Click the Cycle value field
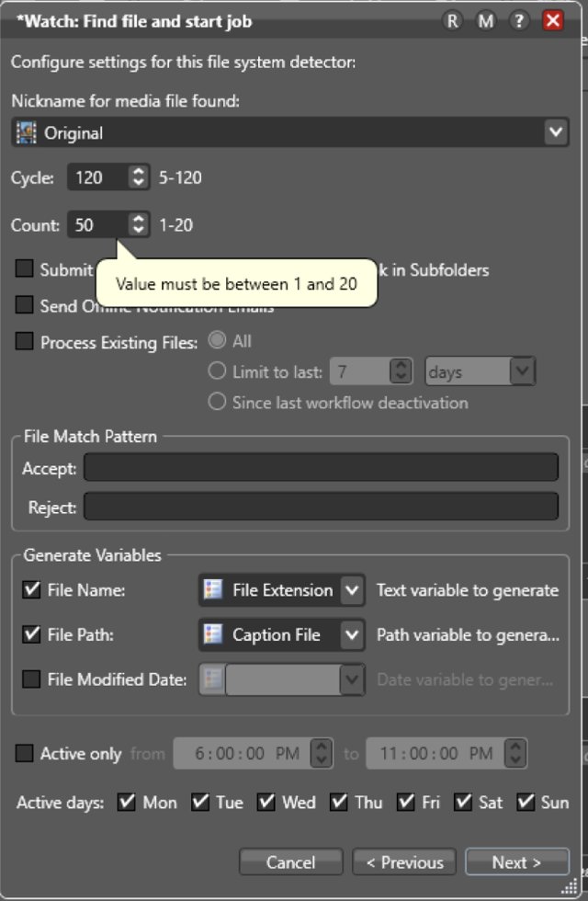 point(97,177)
